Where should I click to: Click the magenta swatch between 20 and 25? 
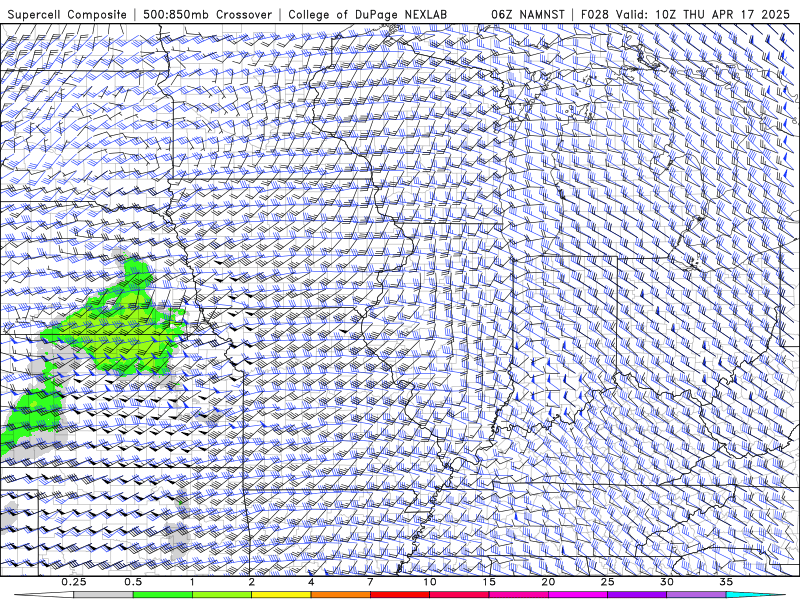click(578, 595)
